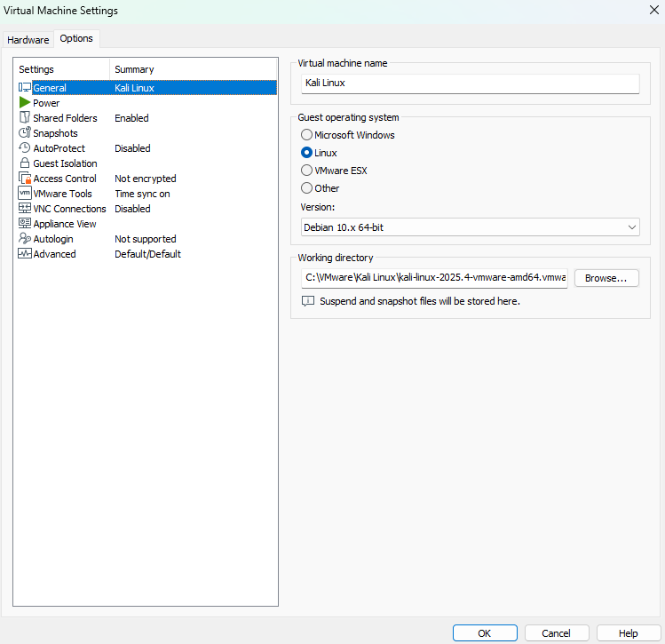Click the info icon beside the suspend note

[308, 301]
